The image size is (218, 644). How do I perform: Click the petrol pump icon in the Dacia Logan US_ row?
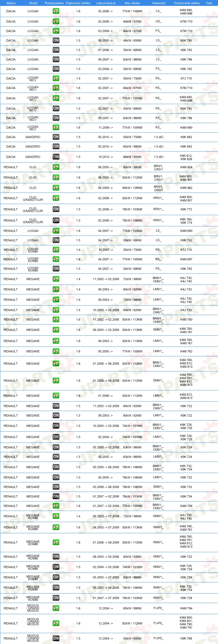[56, 21]
